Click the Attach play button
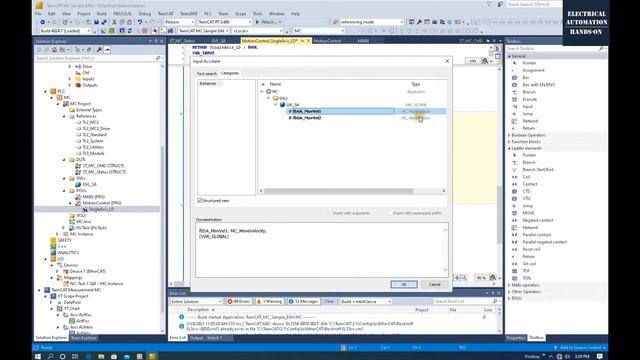This screenshot has height=360, width=640. point(268,22)
